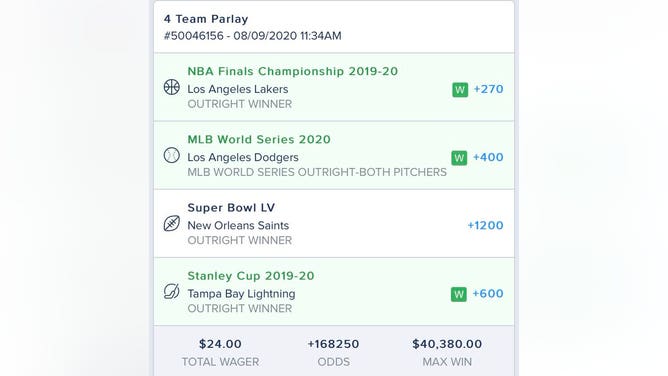This screenshot has height=376, width=668.
Task: Click the bet ticket number #50046156
Action: coord(193,36)
